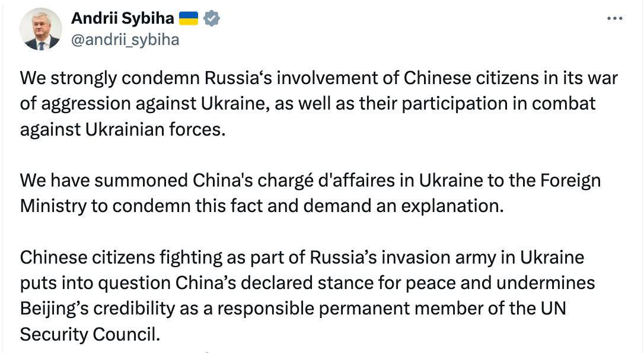Click "Chinese citizens fighting" in the last paragraph
Screen dimensions: 644x353
tap(122, 258)
